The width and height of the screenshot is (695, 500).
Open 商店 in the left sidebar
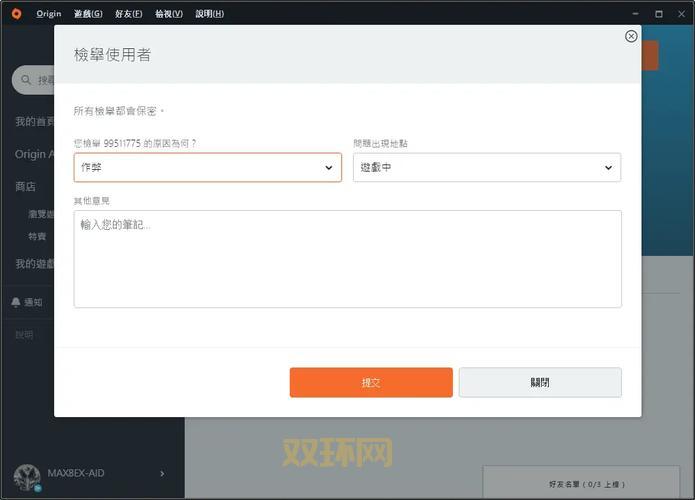tap(25, 187)
